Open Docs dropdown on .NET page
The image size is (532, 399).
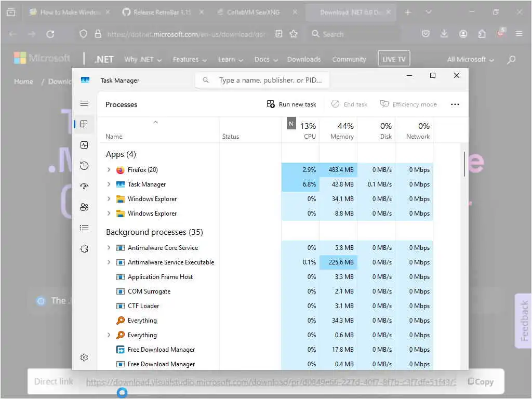[x=266, y=59]
